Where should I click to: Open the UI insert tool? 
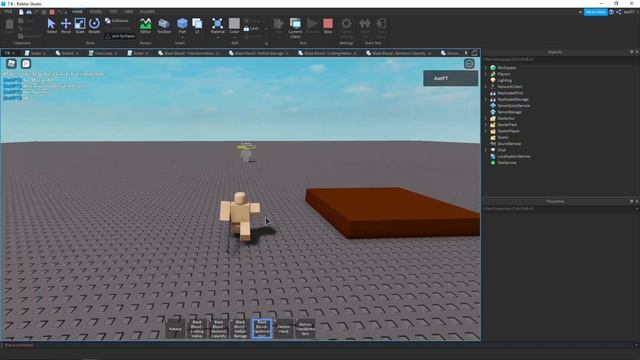coord(197,26)
